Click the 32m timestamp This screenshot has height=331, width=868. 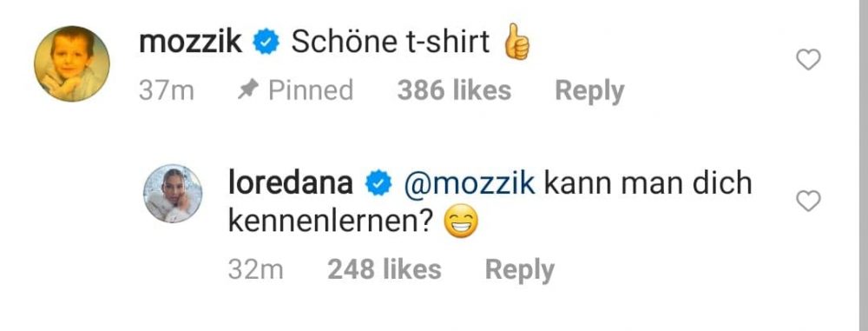click(256, 269)
